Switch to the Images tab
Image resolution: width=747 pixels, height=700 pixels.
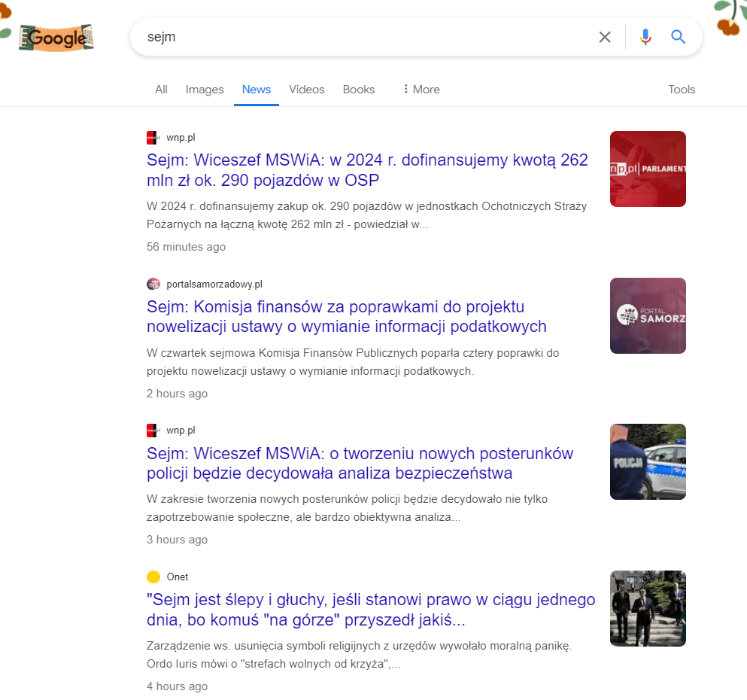tap(204, 89)
